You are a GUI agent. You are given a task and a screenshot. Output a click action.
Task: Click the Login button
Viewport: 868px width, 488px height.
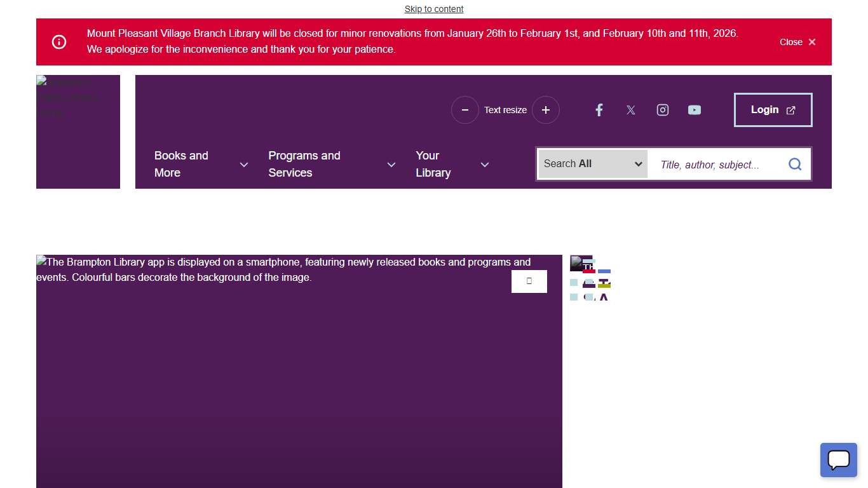pyautogui.click(x=773, y=110)
